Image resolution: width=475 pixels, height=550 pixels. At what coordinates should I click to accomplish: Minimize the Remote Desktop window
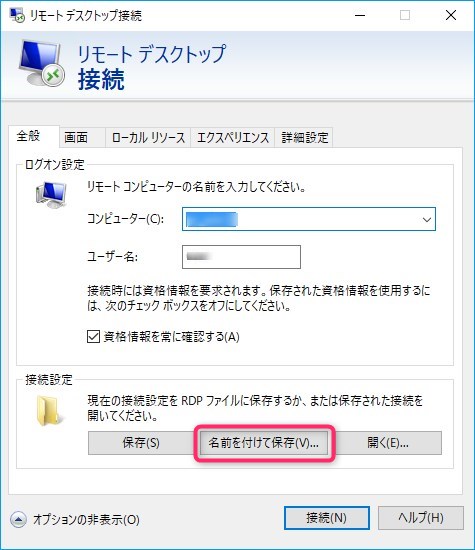[x=360, y=15]
